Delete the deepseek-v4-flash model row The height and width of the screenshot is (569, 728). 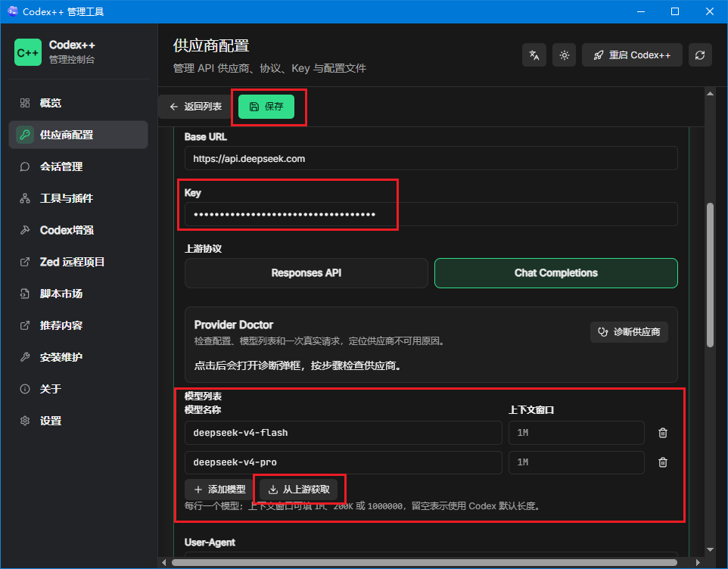pos(662,433)
